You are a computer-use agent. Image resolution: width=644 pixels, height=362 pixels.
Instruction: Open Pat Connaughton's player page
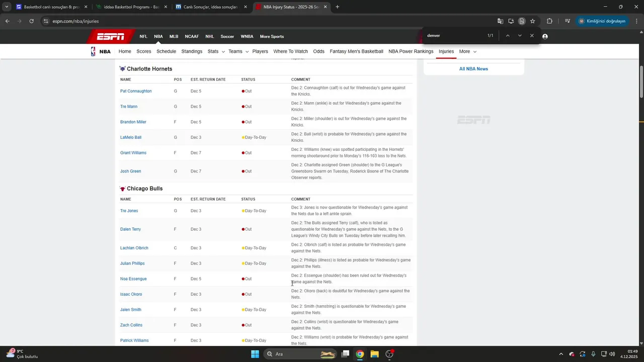tap(136, 91)
